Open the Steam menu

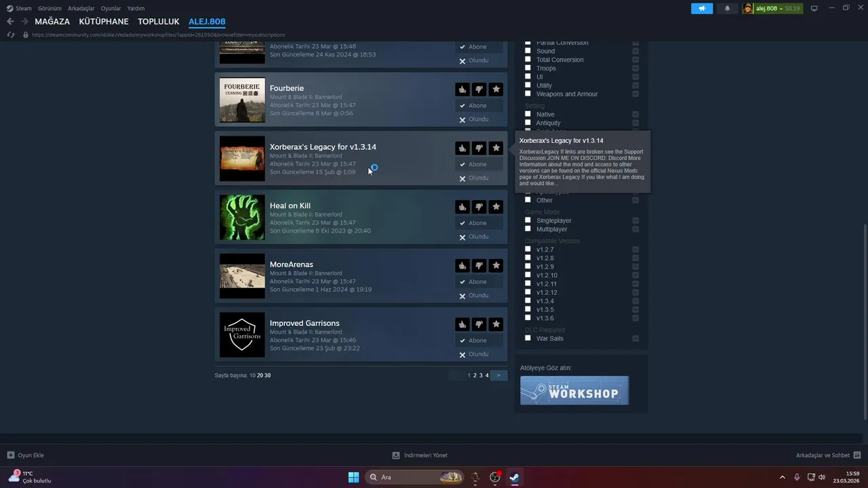pos(23,8)
